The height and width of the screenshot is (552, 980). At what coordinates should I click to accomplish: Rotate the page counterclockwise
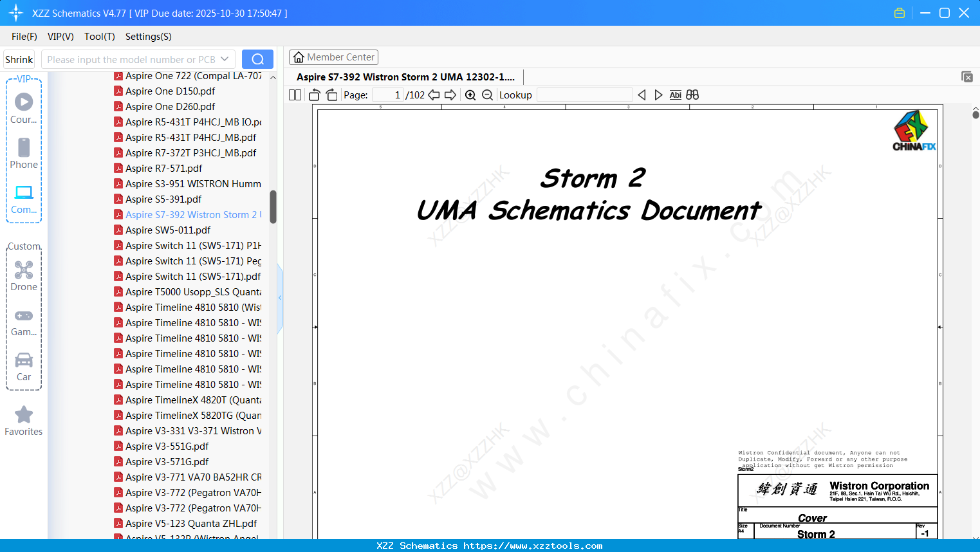click(315, 95)
